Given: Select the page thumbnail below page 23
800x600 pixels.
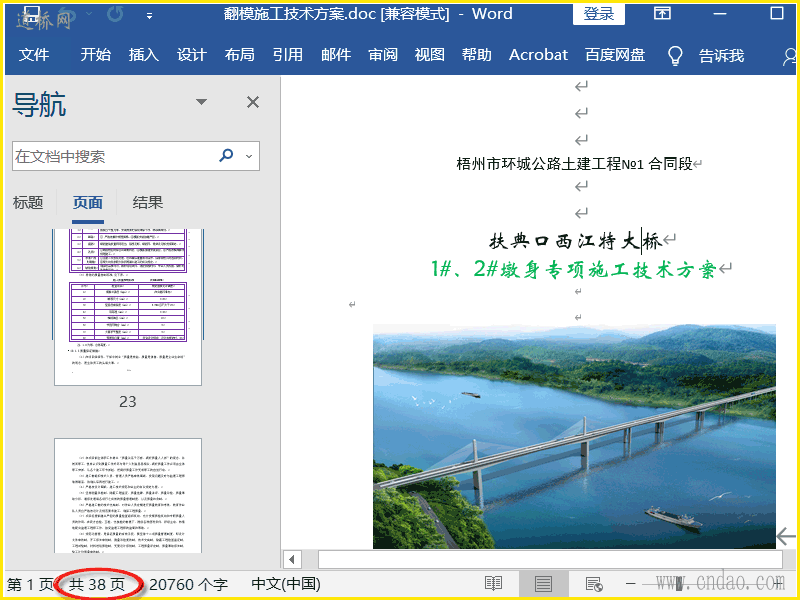Looking at the screenshot, I should coord(128,495).
